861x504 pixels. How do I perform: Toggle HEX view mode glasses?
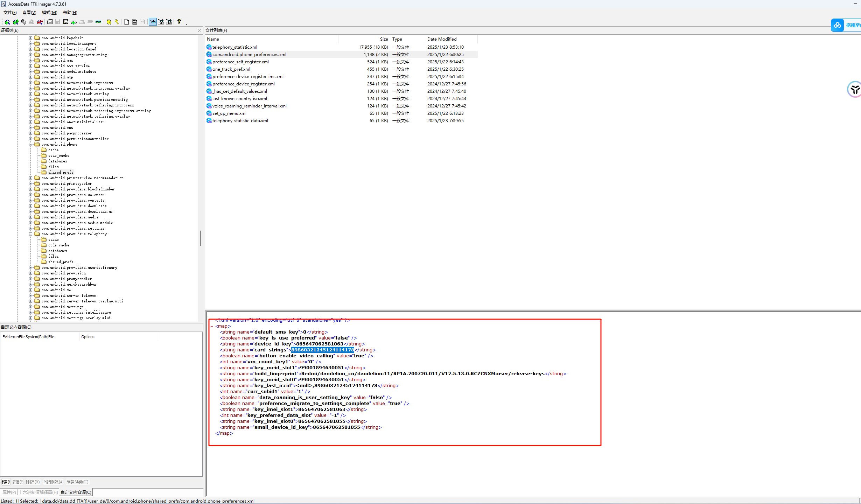tap(169, 22)
